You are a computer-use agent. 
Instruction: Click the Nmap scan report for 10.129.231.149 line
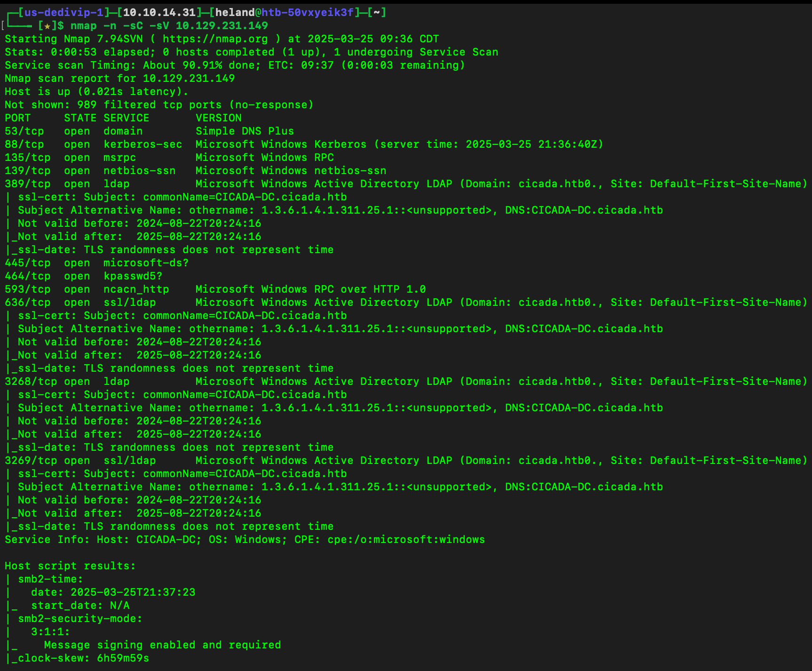point(120,79)
